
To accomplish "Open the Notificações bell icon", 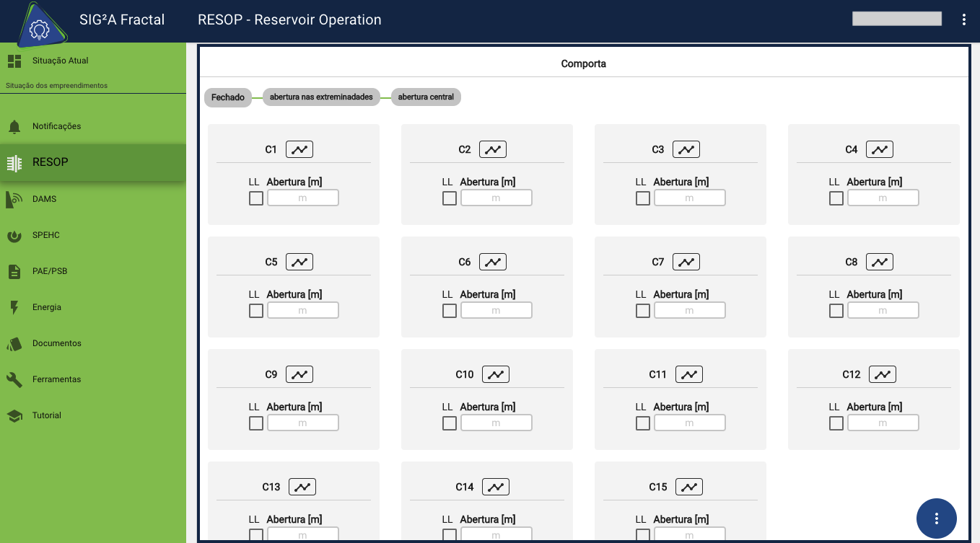I will 14,127.
